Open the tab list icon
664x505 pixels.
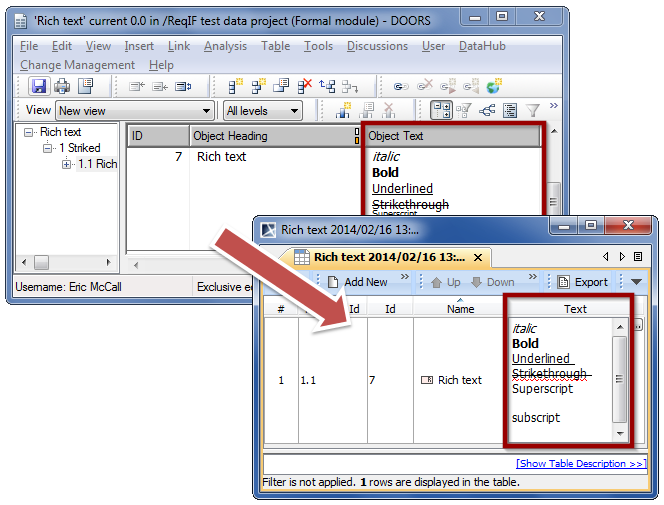[638, 257]
